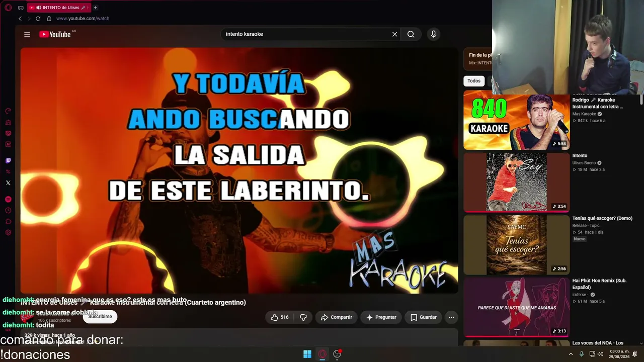644x362 pixels.
Task: Save video with the Guardar button
Action: (x=424, y=317)
